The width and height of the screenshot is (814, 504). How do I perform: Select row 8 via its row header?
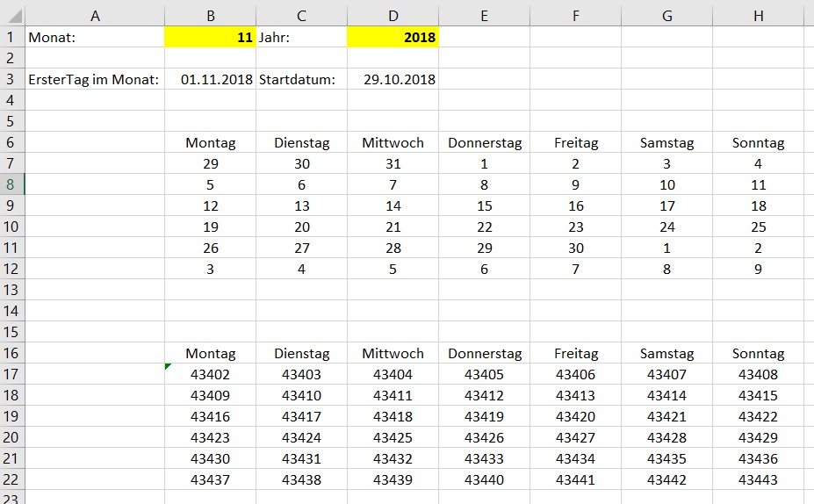click(11, 184)
